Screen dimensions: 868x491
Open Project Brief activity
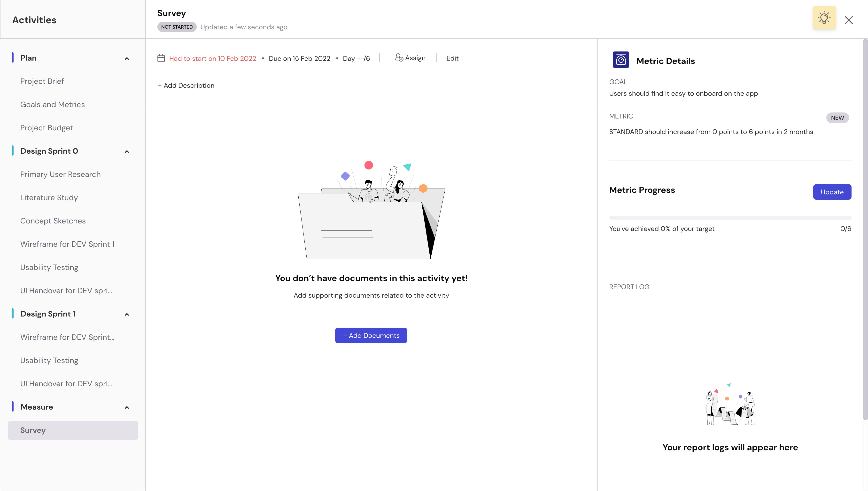42,81
